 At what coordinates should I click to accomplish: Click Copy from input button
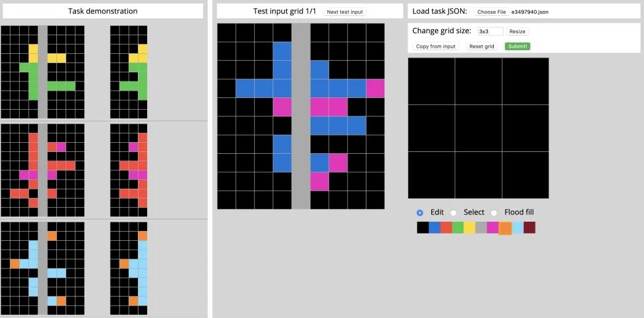435,47
